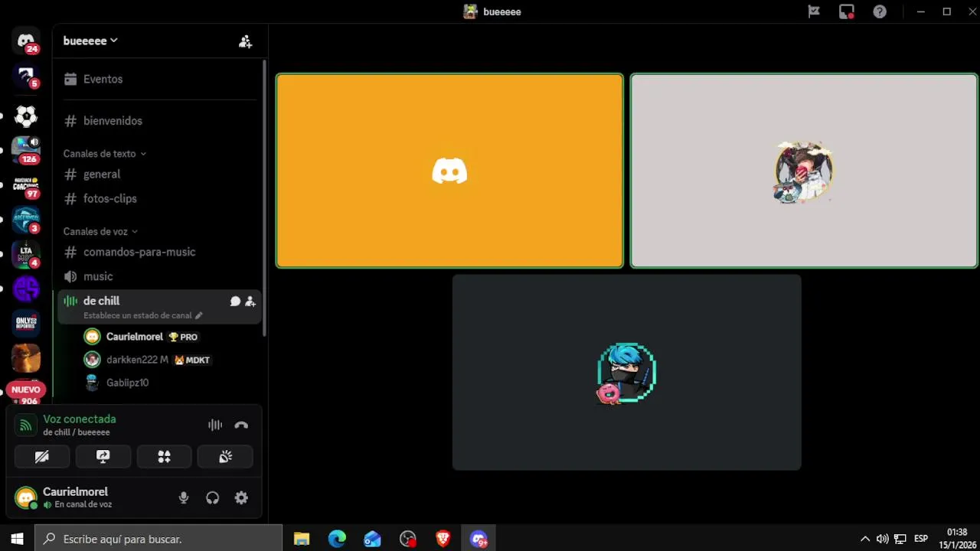This screenshot has height=551, width=980.
Task: Open Discord direct messages home icon
Action: point(26,41)
